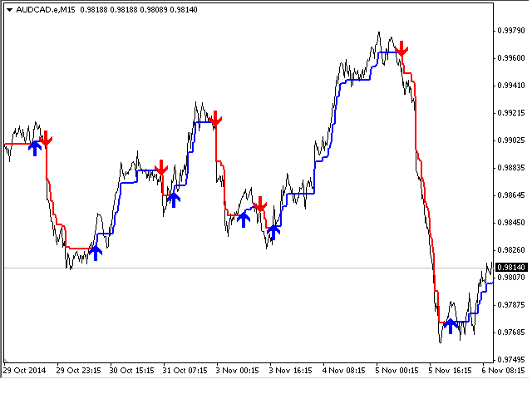Viewport: 532px width, 399px height.
Task: Click the 0.97495 price scale label
Action: click(x=511, y=360)
